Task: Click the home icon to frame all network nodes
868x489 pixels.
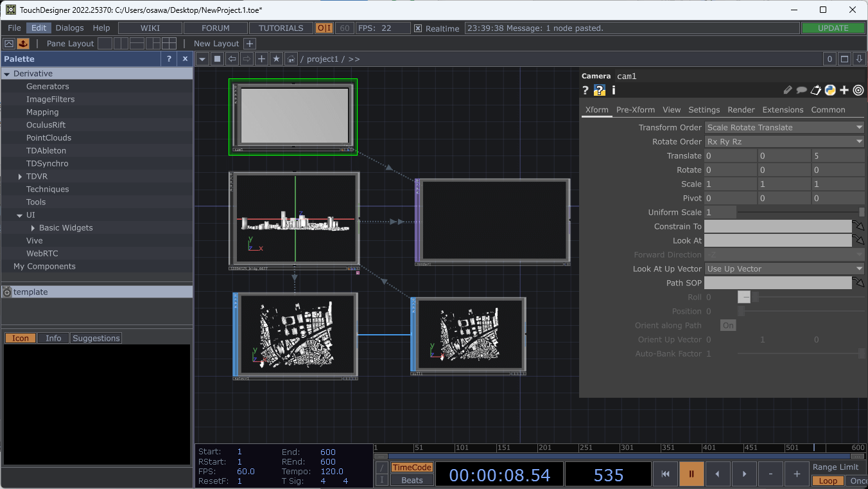Action: 290,58
